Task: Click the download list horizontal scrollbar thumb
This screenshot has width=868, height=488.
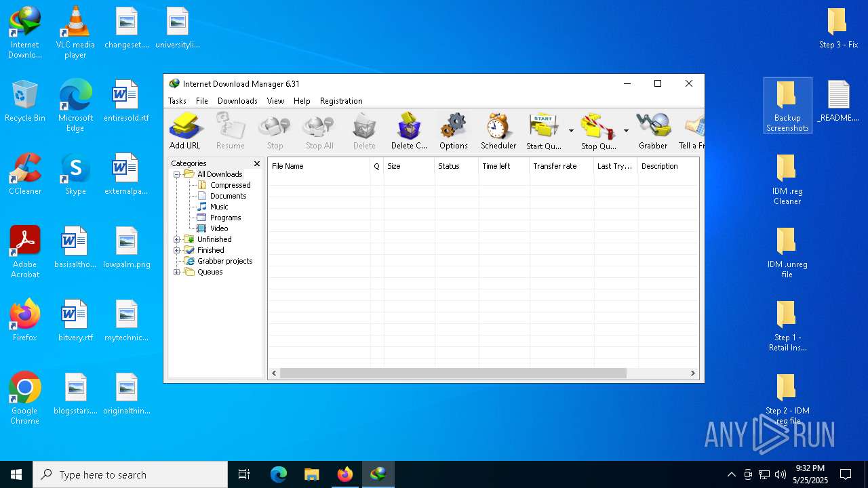Action: 453,373
